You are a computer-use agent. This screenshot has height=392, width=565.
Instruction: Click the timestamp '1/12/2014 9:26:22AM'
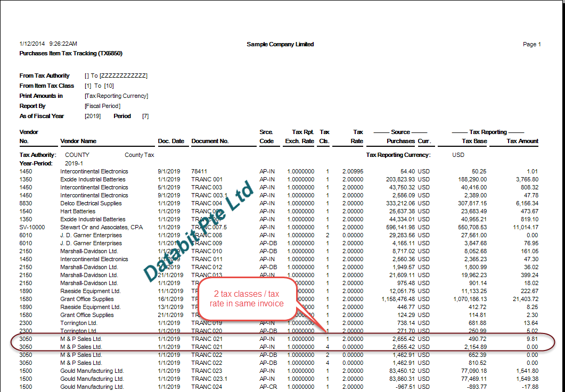coord(48,44)
